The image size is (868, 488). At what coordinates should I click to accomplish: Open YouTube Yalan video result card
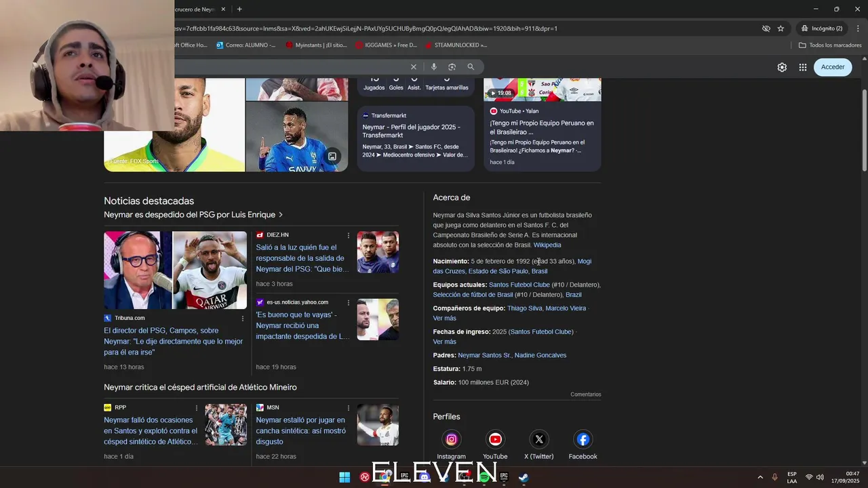click(542, 125)
